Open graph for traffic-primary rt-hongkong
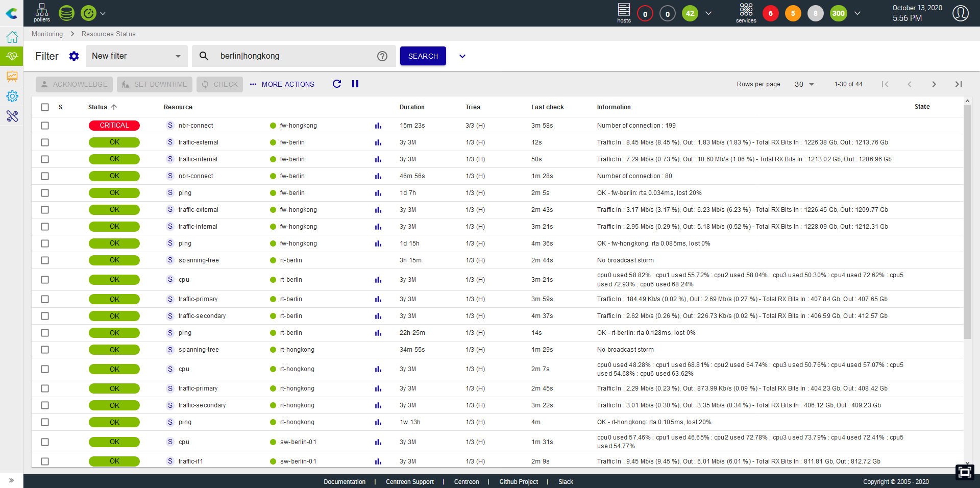 pos(378,388)
